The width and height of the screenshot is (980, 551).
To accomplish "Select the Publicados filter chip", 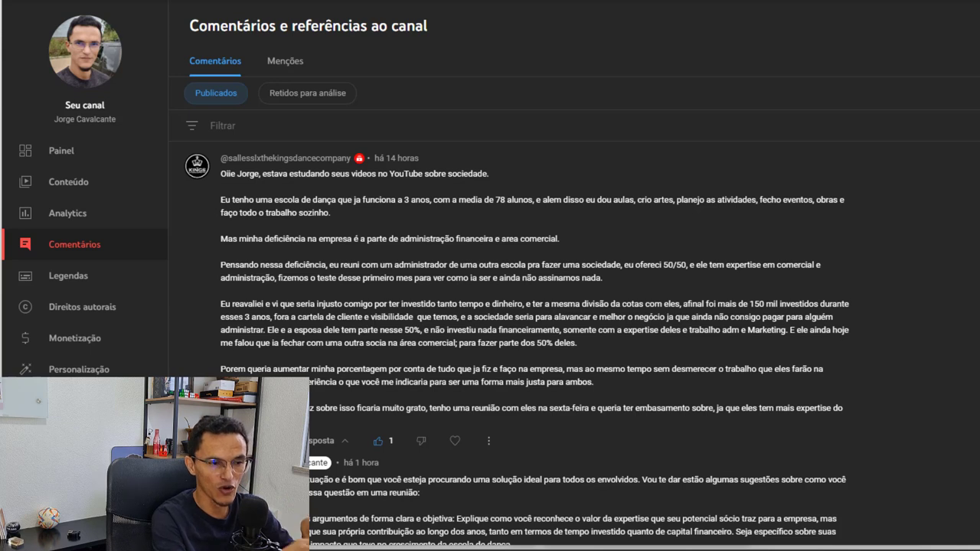I will (216, 93).
